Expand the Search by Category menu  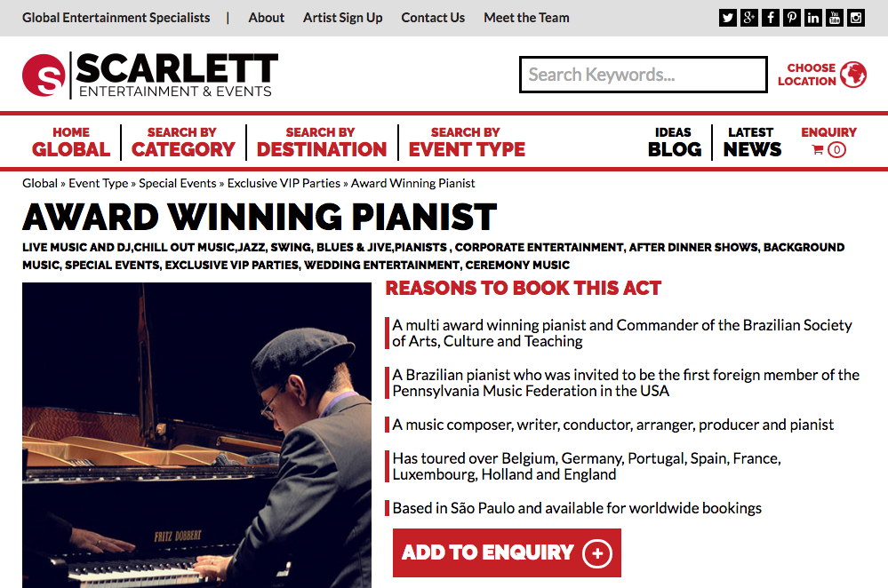coord(183,142)
